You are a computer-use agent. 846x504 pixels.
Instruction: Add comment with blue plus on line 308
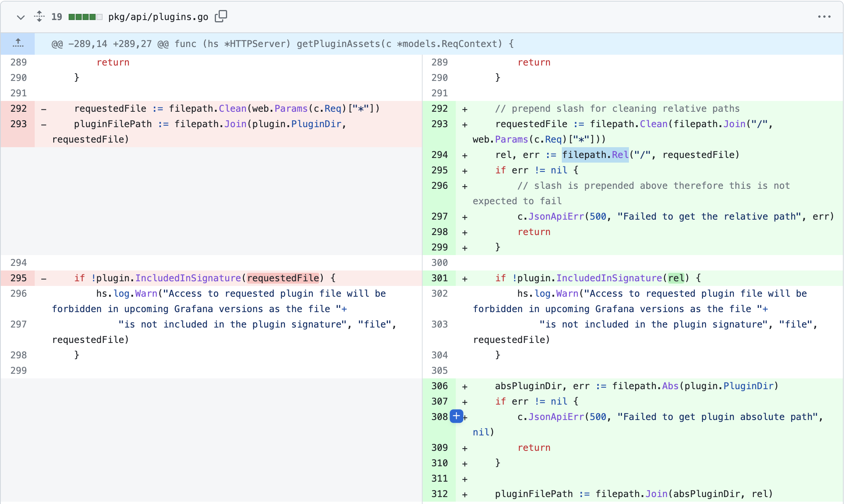[x=457, y=416]
